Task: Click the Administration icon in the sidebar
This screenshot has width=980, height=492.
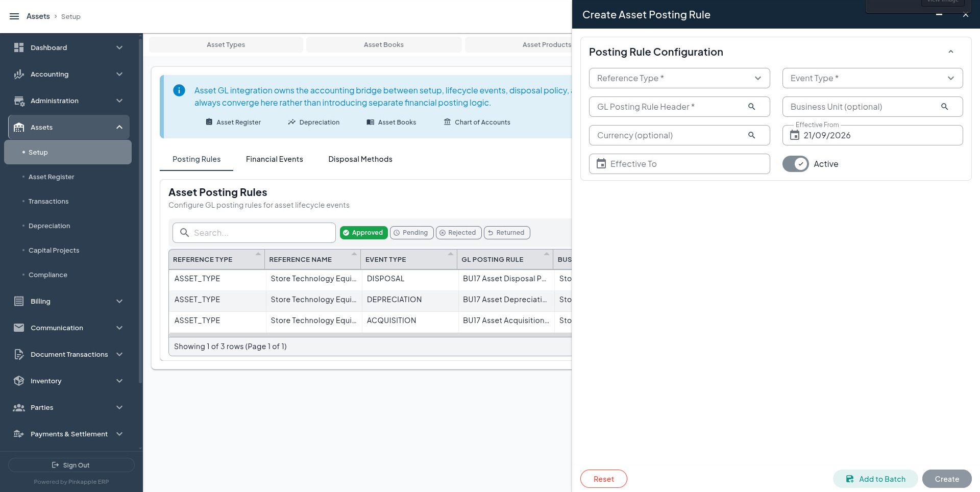Action: [x=19, y=101]
